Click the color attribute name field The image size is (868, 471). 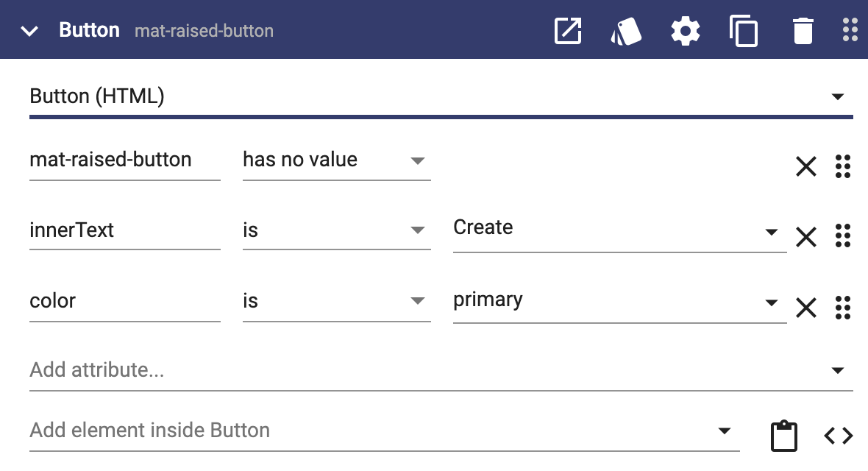click(x=124, y=301)
